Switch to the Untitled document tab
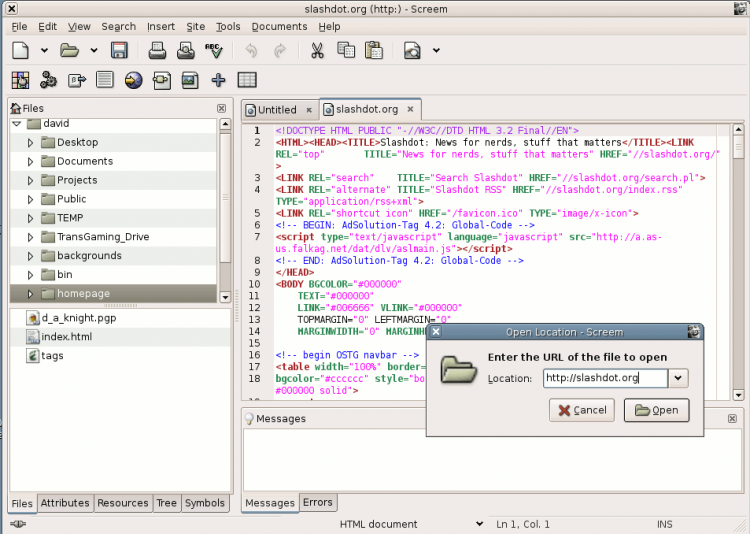The height and width of the screenshot is (534, 750). tap(277, 110)
